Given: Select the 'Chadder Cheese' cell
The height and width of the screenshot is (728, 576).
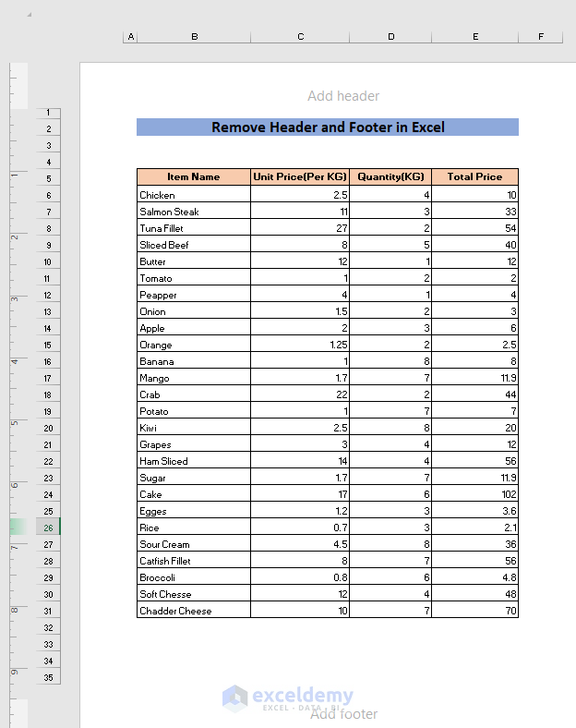Looking at the screenshot, I should [194, 611].
